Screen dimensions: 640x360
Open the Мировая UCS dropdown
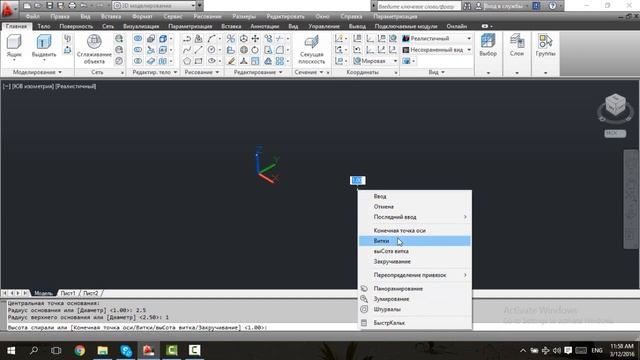[x=376, y=61]
